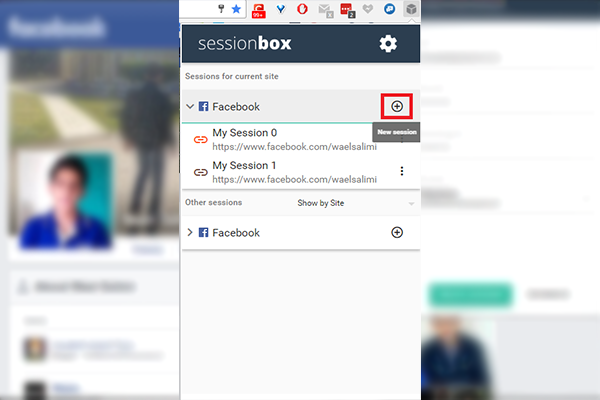Add new session under Other sessions Facebook

point(397,232)
